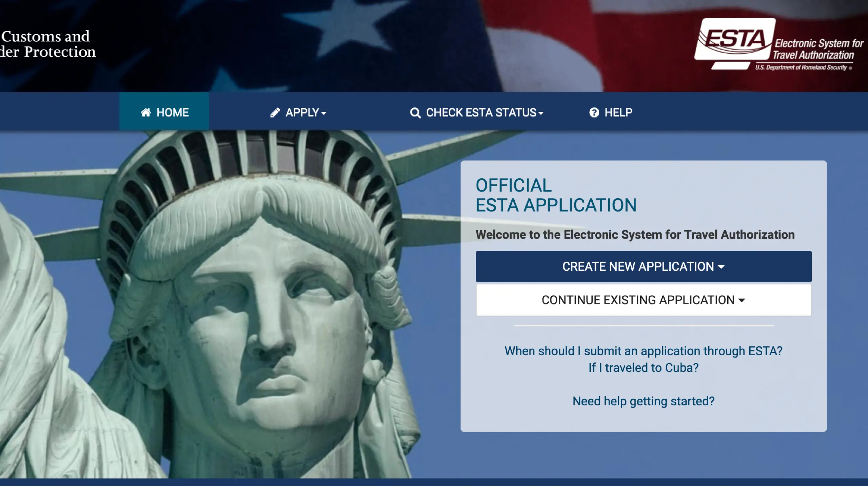868x486 pixels.
Task: Open 'When should I submit an application' link
Action: tap(644, 351)
